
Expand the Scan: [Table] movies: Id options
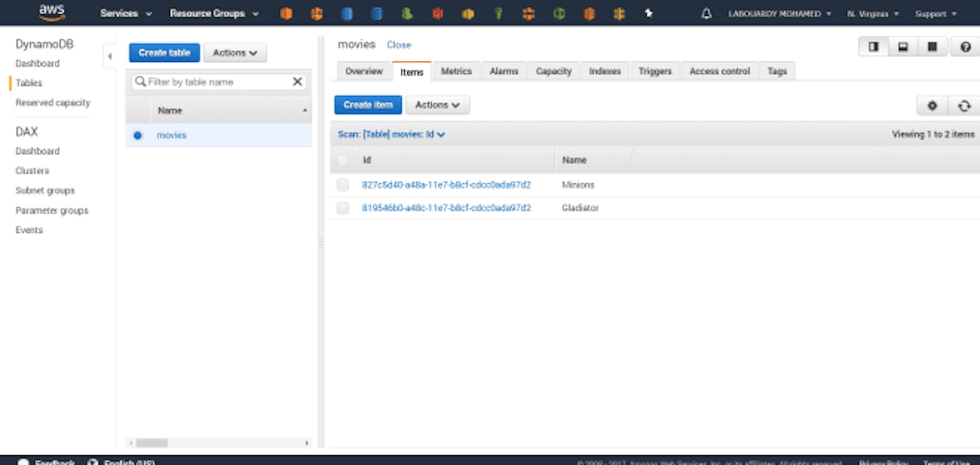pyautogui.click(x=391, y=134)
